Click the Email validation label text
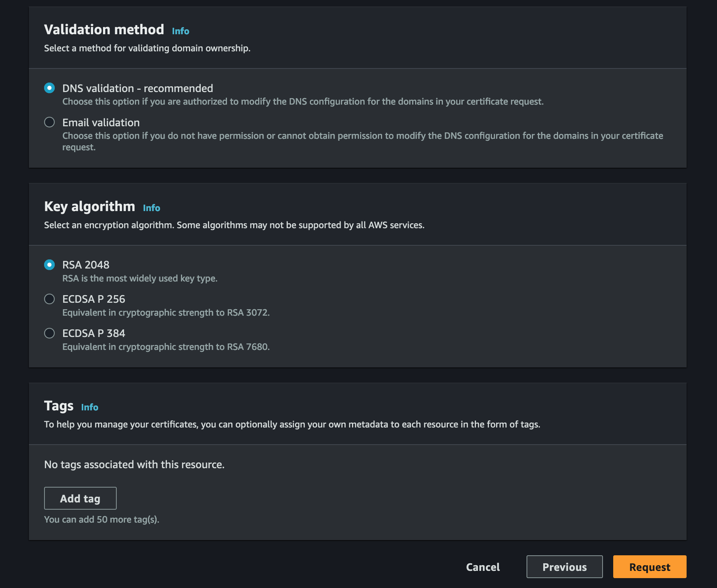 tap(101, 122)
